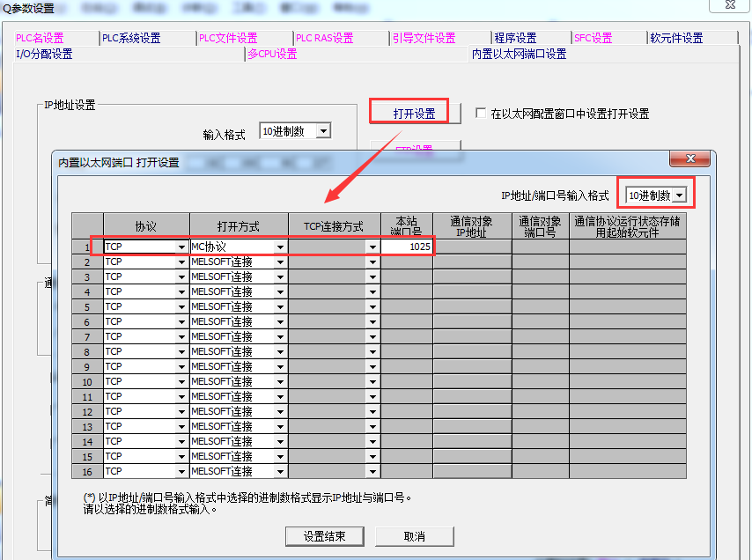The width and height of the screenshot is (752, 560).
Task: Click the 取消 button
Action: (x=415, y=536)
